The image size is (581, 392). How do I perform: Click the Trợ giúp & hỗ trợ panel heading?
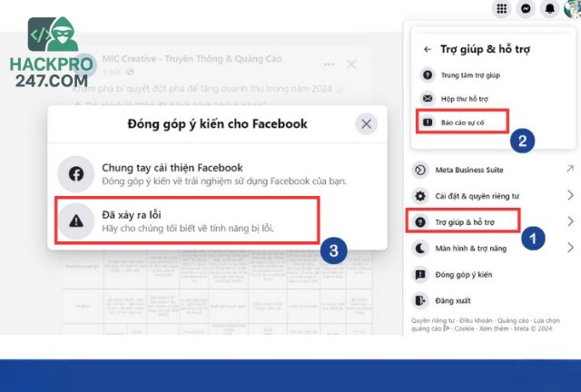485,49
